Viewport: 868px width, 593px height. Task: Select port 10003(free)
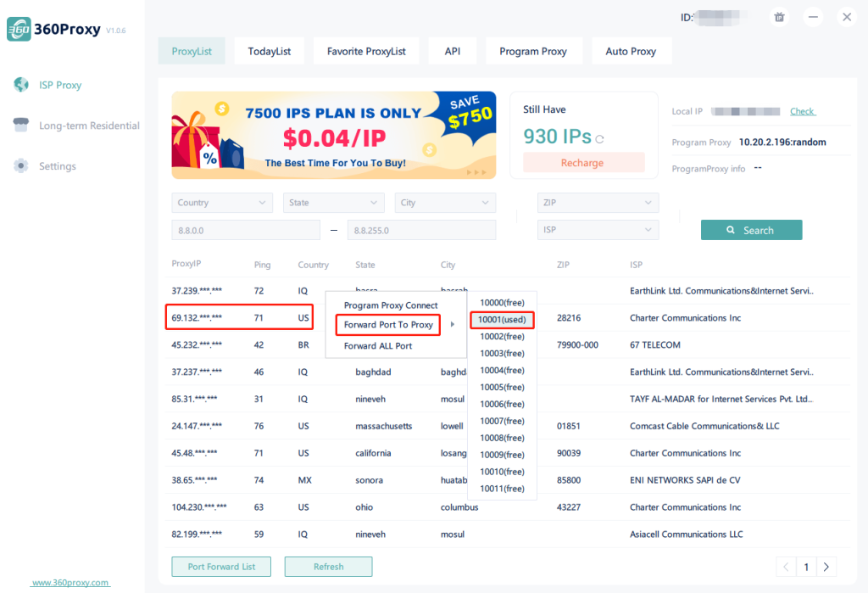tap(502, 354)
